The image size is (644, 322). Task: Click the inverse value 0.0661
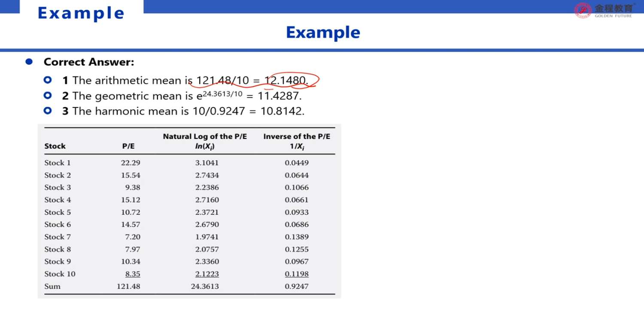click(297, 200)
